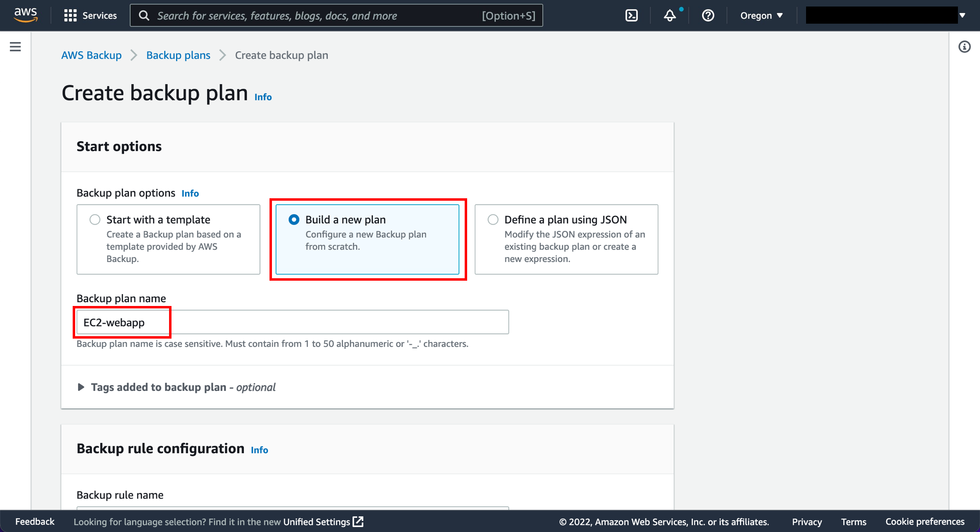Click the Start options heading
Screen dimensions: 980x532
(x=119, y=146)
